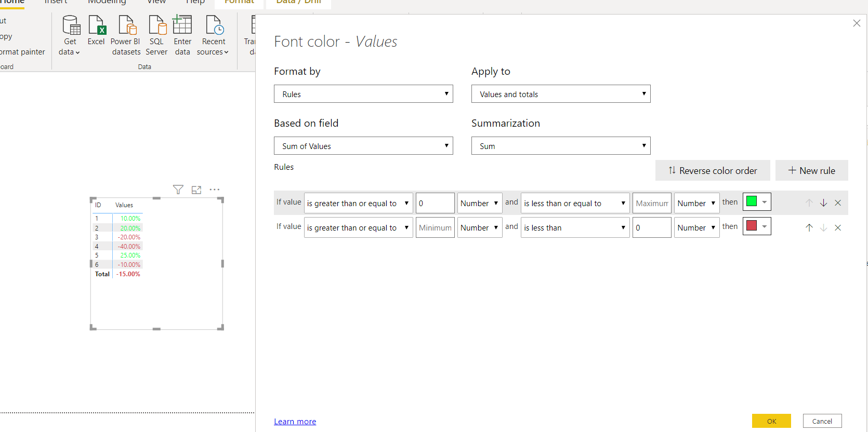Open Recent sources list
This screenshot has width=868, height=432.
[x=213, y=35]
